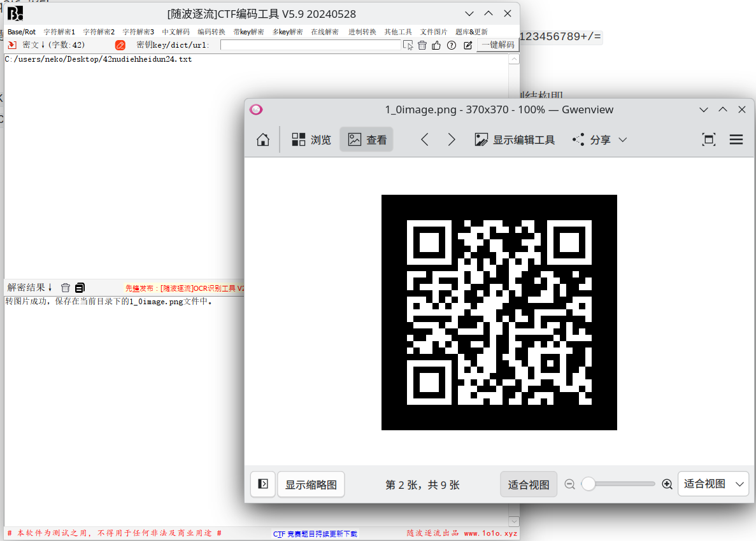Open Gwenview hamburger menu
The image size is (756, 541).
(x=736, y=140)
